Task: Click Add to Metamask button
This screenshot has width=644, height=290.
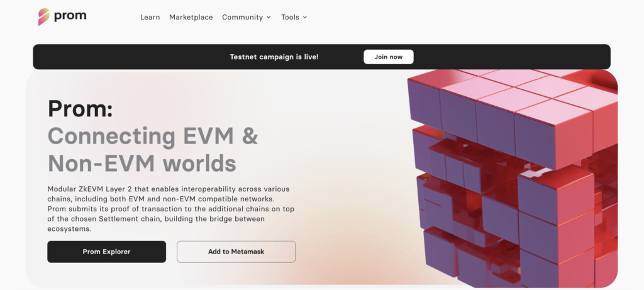Action: (x=236, y=252)
